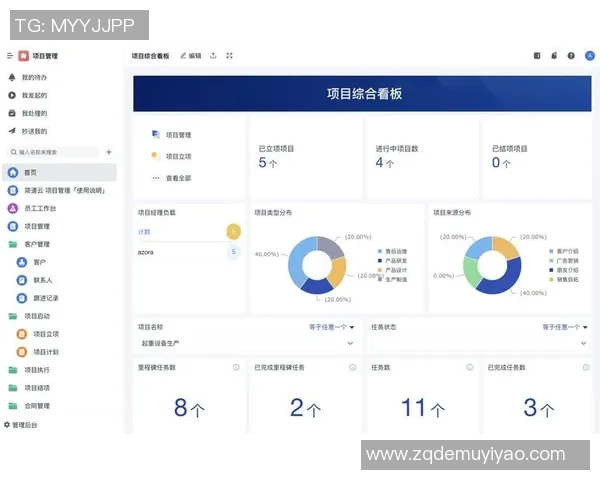Click the 项目综合看板 title in top bar
Viewport: 600px width, 480px height.
click(x=150, y=56)
